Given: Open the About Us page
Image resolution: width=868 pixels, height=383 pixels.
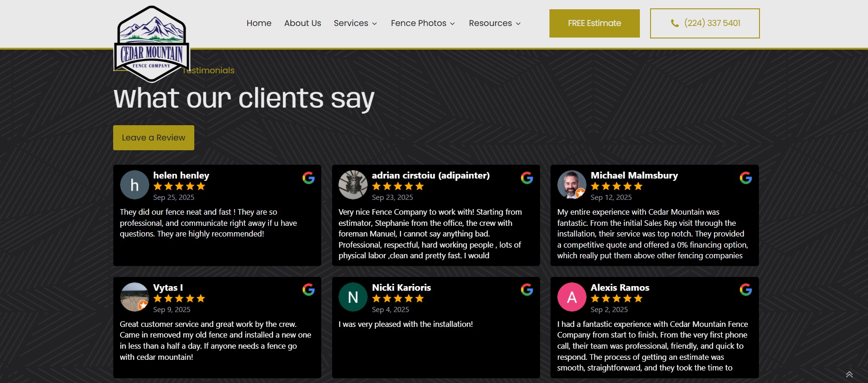Looking at the screenshot, I should 302,23.
